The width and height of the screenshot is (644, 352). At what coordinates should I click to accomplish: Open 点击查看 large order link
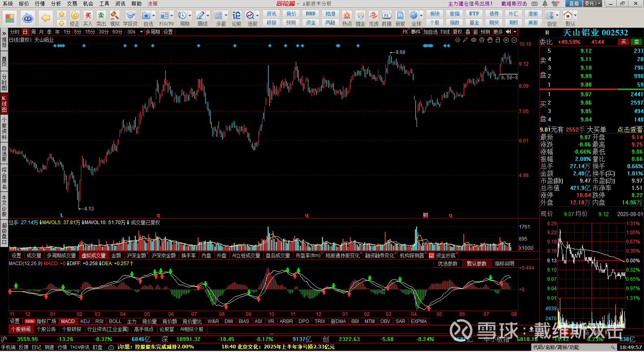pos(630,130)
